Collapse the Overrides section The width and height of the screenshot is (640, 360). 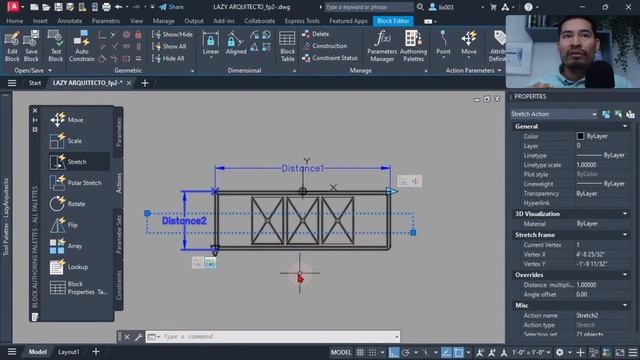click(625, 275)
